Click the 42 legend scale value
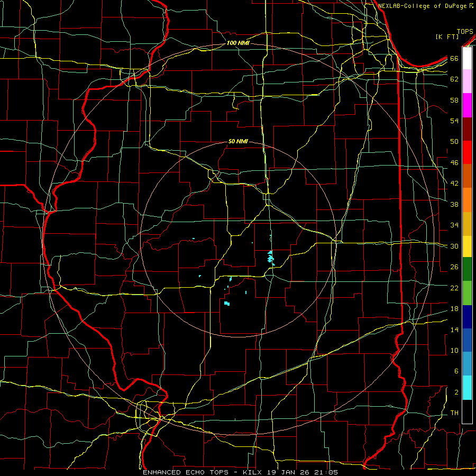This screenshot has height=476, width=476. [x=454, y=184]
